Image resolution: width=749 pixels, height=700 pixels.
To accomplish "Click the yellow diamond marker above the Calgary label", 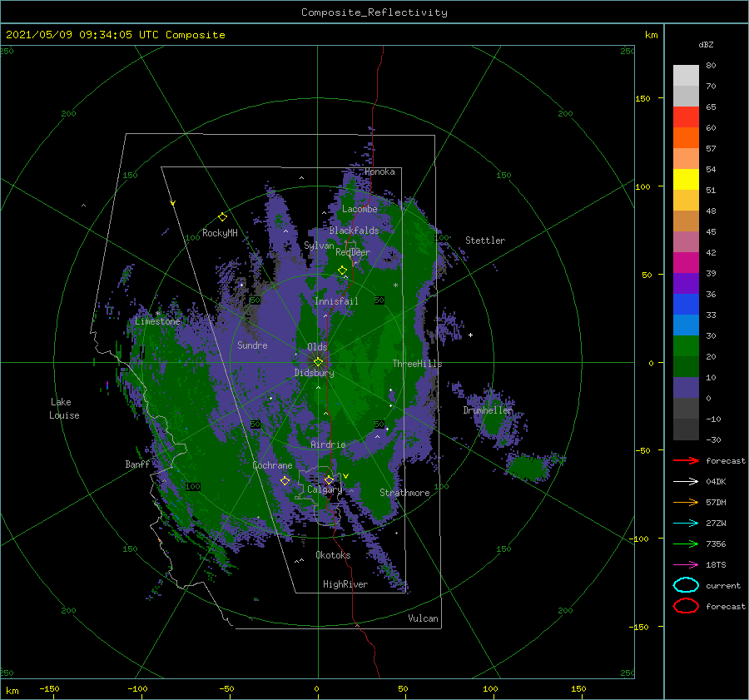I will click(x=329, y=479).
